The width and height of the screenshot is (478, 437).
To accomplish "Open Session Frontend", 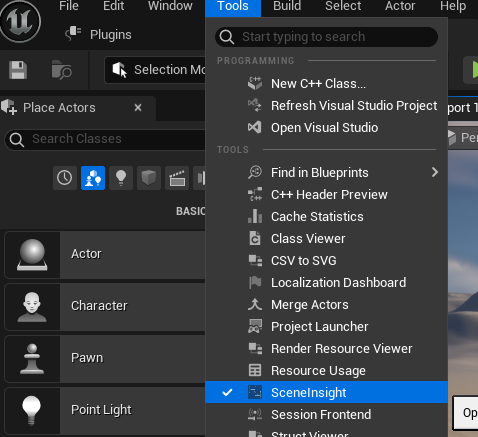I will click(326, 415).
